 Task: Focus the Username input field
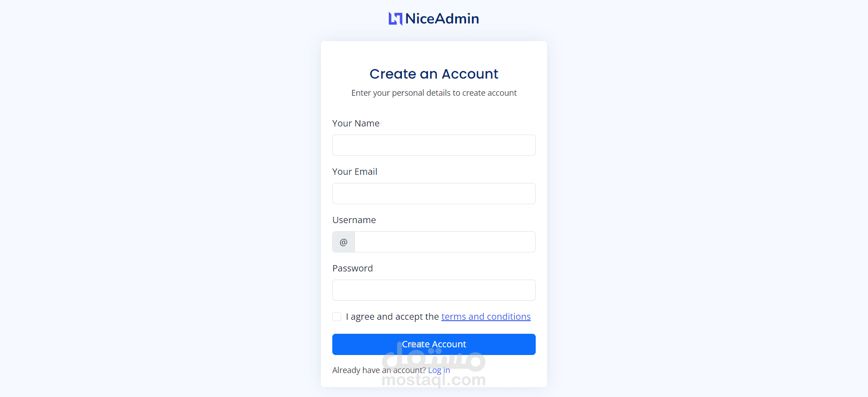coord(445,242)
